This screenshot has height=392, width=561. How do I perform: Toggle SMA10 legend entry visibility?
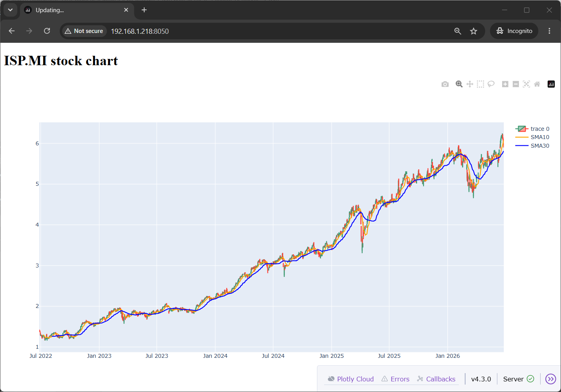tap(532, 137)
